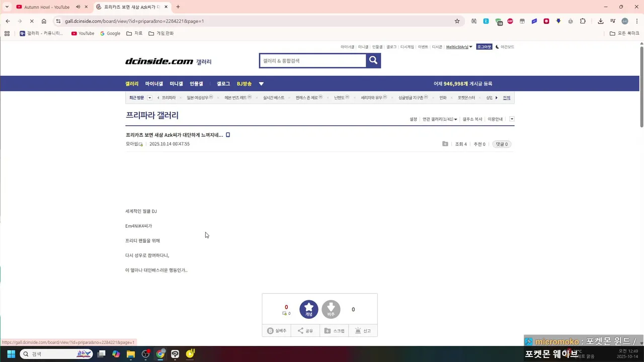The height and width of the screenshot is (362, 644).
Task: Open the Chrome downloads icon
Action: (601, 21)
